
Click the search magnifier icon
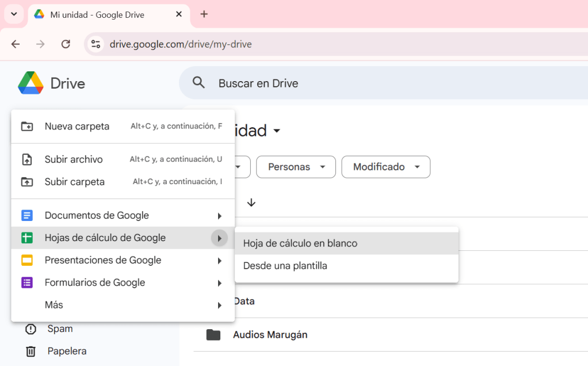coord(199,83)
